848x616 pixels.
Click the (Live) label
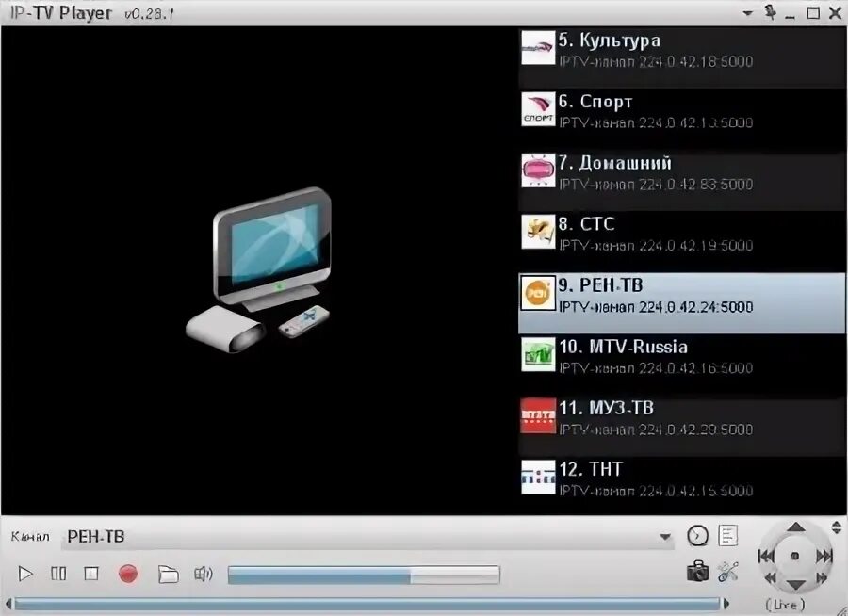coord(786,605)
